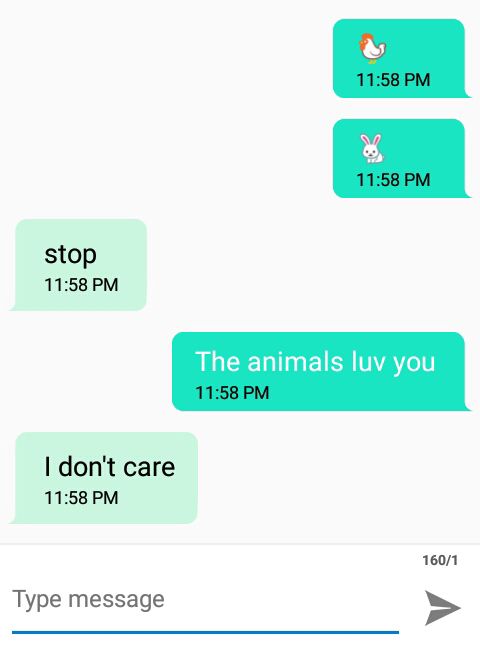
Task: Click the timestamp under "stop"
Action: (x=81, y=285)
